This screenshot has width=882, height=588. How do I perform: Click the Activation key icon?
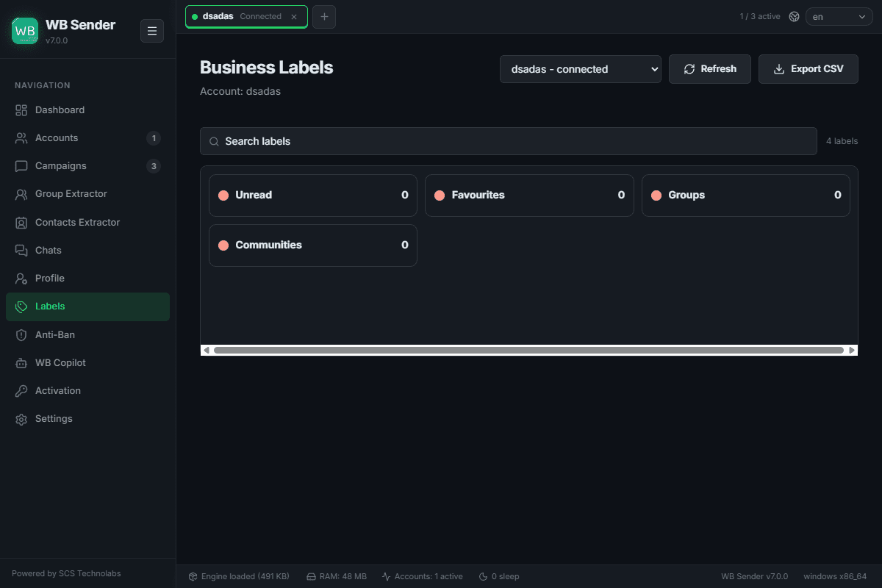pyautogui.click(x=21, y=391)
